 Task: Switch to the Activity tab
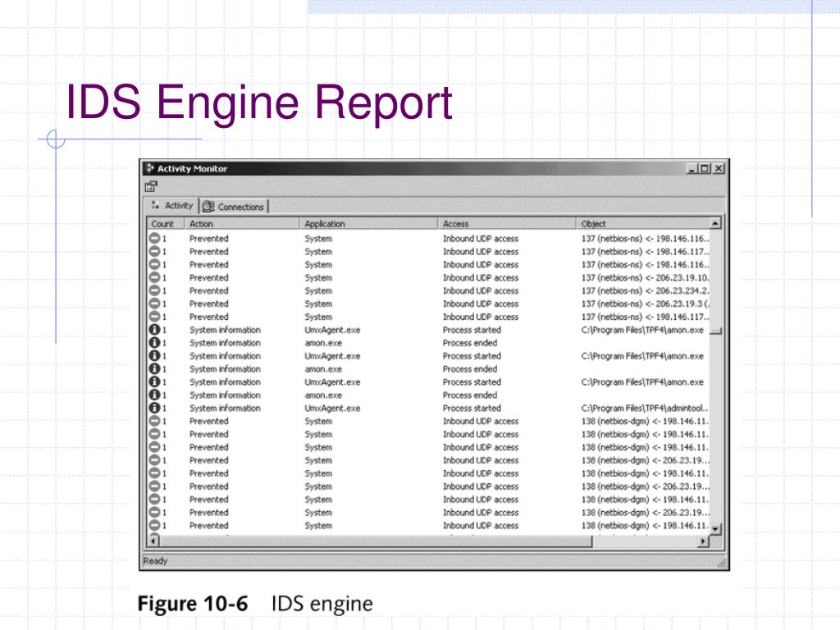[x=171, y=206]
